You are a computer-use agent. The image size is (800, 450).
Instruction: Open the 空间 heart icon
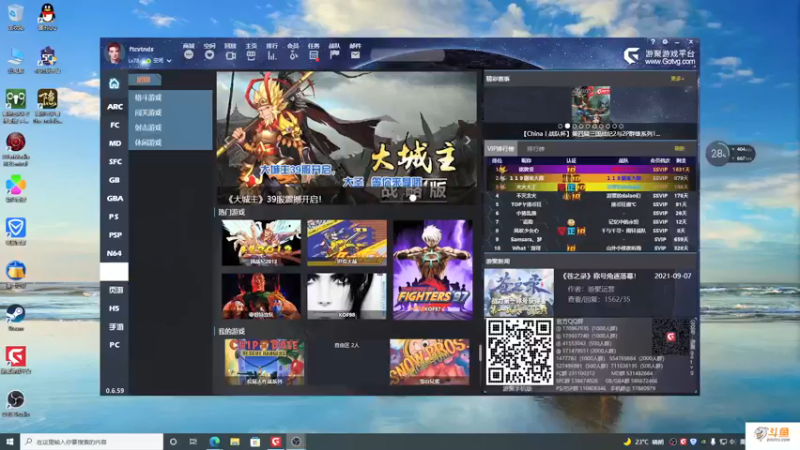pos(210,55)
